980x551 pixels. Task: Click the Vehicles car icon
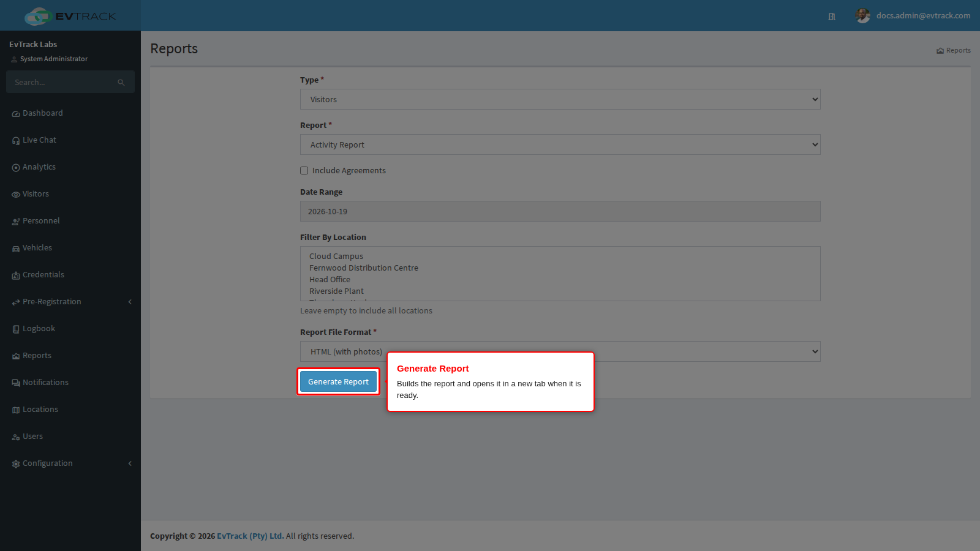(x=16, y=249)
